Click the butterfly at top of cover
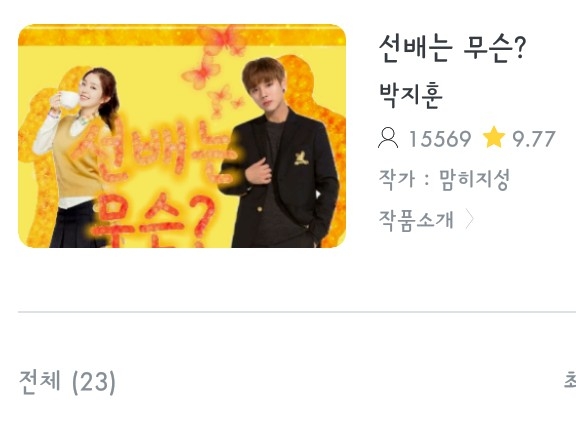576x432 pixels. tap(223, 39)
